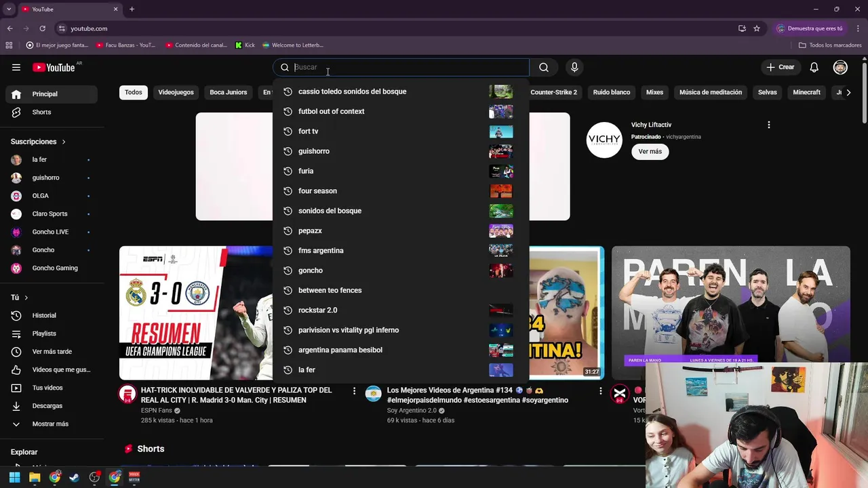Select the Videojuegos filter chip
The height and width of the screenshot is (488, 868).
click(x=176, y=92)
